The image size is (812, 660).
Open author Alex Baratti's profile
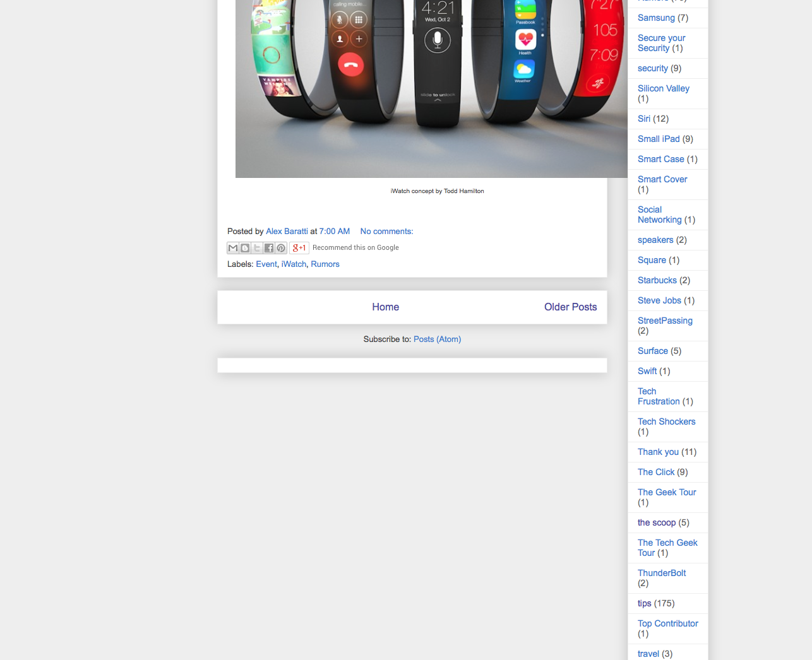coord(287,231)
